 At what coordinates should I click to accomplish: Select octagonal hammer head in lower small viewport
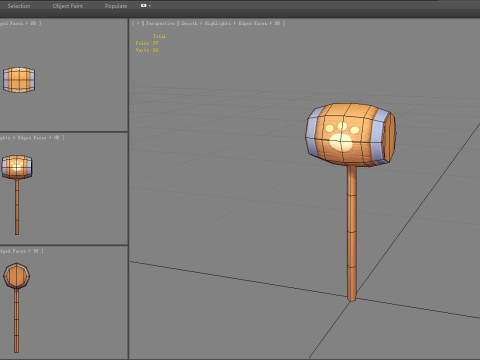tap(16, 276)
